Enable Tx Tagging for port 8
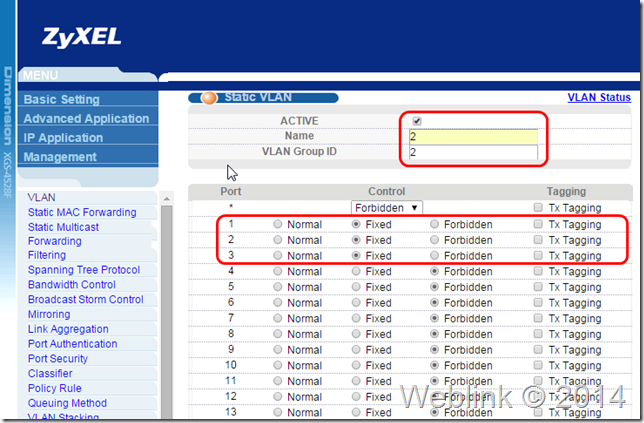644x423 pixels. (538, 333)
